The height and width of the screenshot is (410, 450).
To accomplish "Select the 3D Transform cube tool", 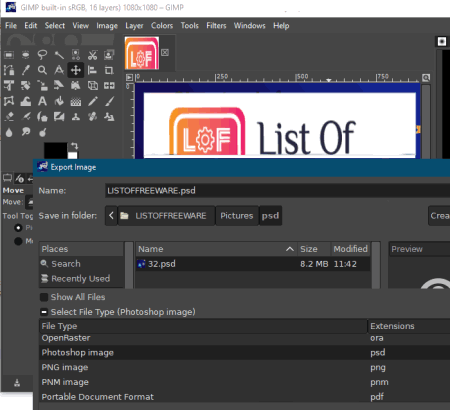I will (92, 86).
